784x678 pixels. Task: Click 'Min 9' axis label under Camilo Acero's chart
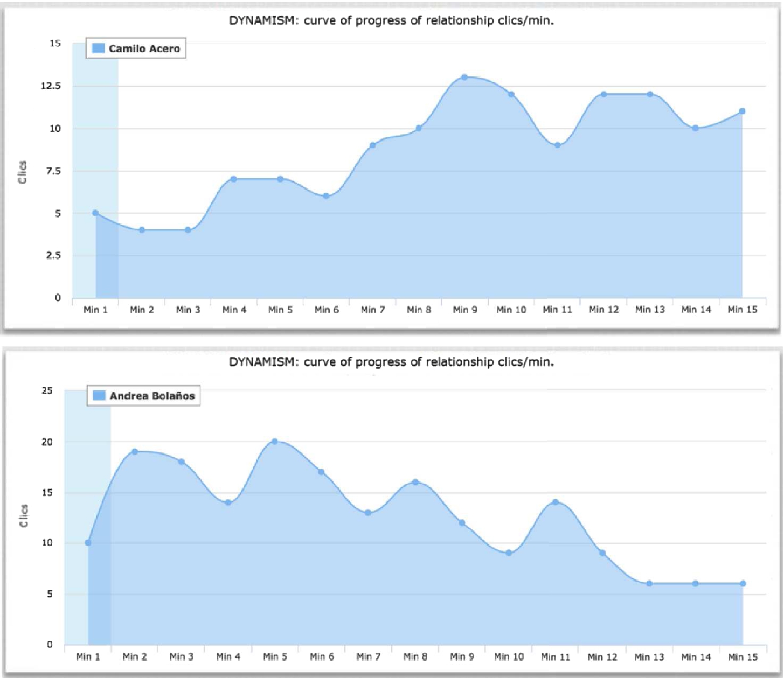click(464, 310)
